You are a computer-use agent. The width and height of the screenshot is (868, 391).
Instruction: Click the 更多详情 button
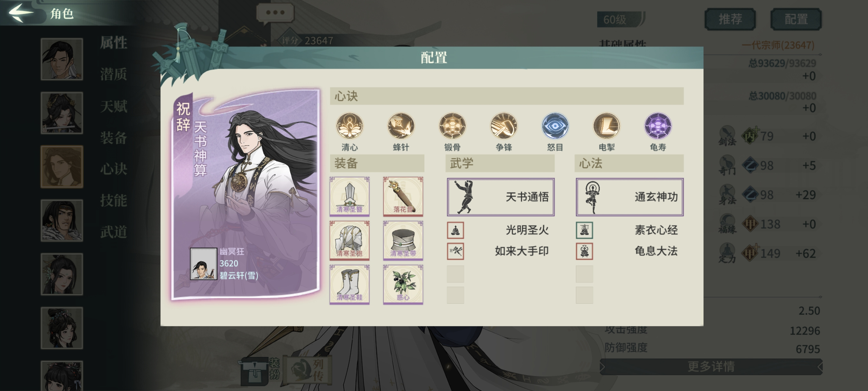711,366
